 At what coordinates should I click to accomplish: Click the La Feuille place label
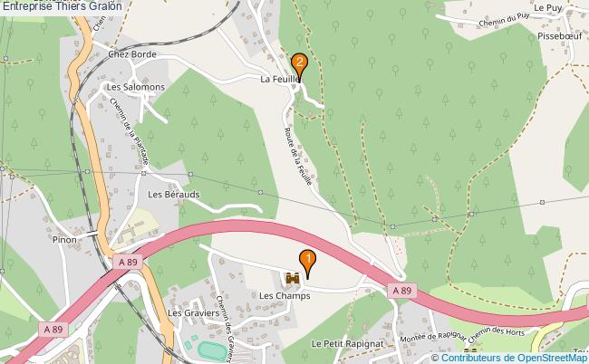(x=280, y=79)
